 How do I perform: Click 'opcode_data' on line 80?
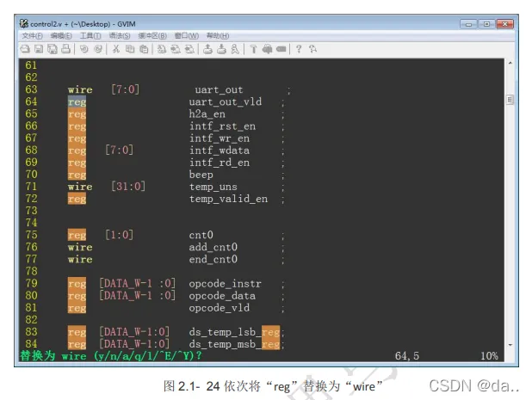(222, 296)
